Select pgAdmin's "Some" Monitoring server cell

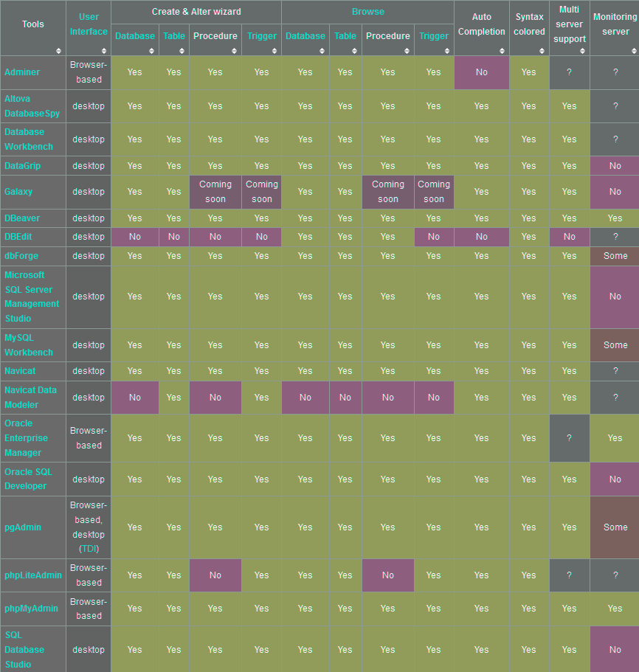(615, 527)
